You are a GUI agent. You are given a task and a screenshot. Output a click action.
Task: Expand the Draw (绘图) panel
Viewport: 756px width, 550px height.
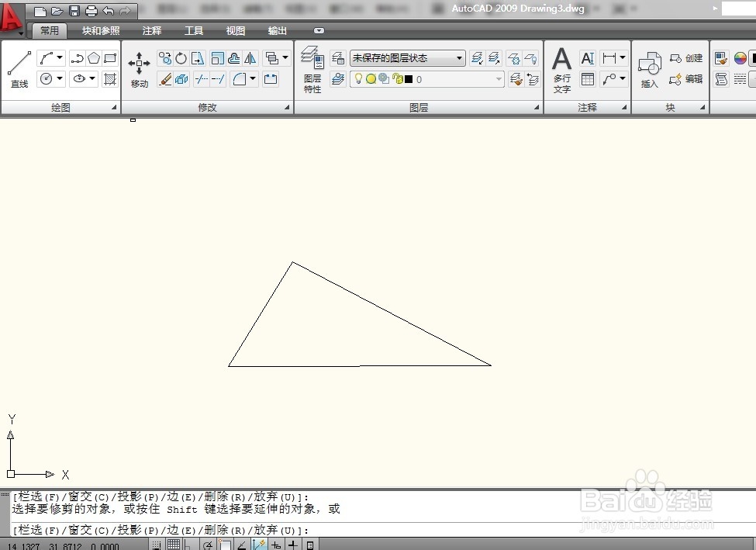point(114,108)
